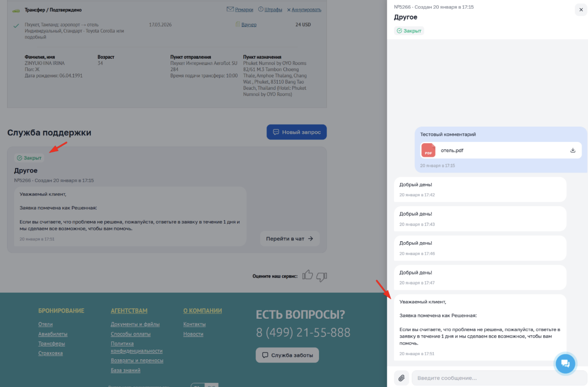This screenshot has height=387, width=588.
Task: Open Возвраты и переносы link
Action: [x=137, y=360]
